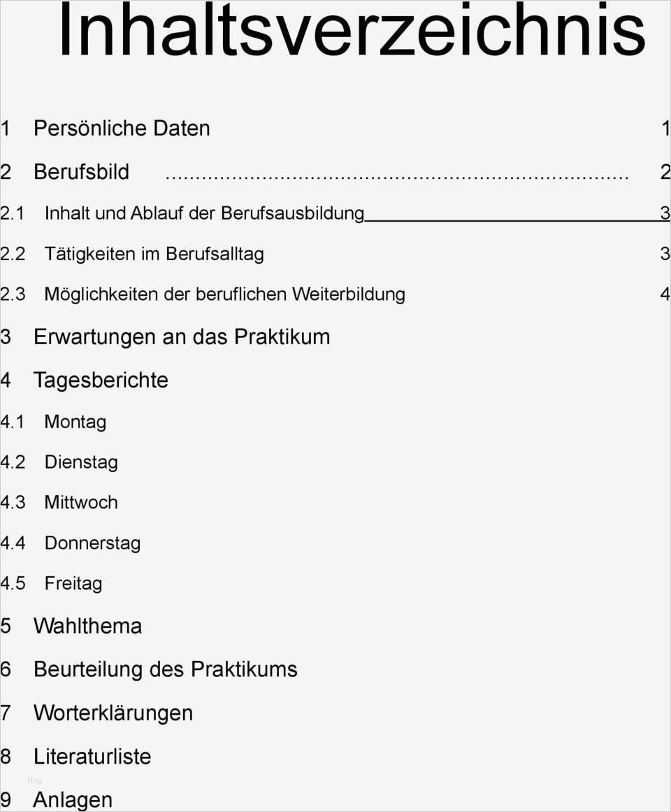Open the Anlagen chapter entry
Screen dimensions: 671x812
(73, 800)
